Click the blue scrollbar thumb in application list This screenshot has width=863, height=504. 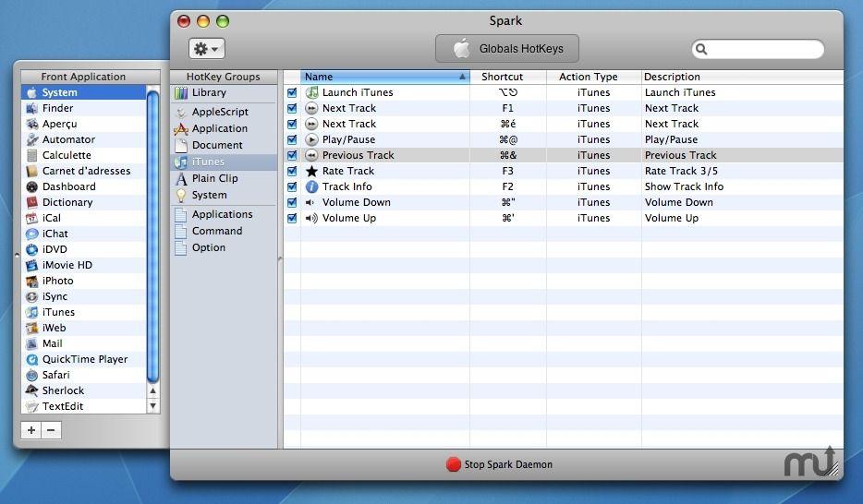point(153,236)
